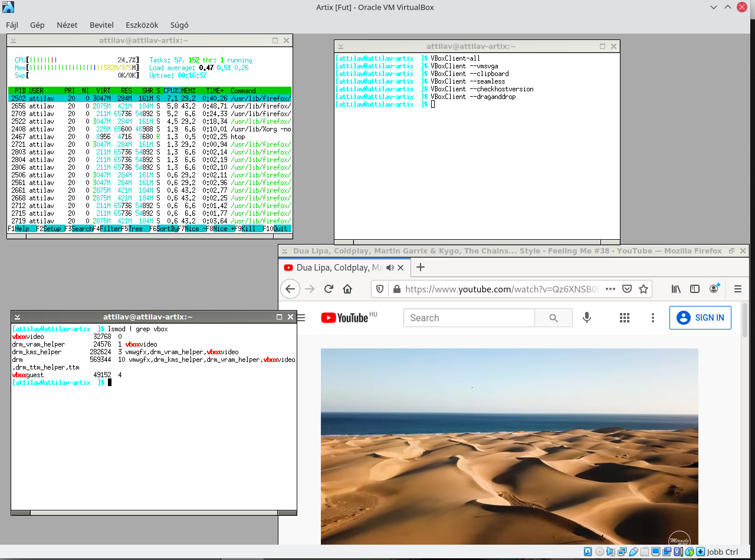Viewport: 755px width, 560px height.
Task: Go to YouTube home via logo
Action: coord(344,318)
